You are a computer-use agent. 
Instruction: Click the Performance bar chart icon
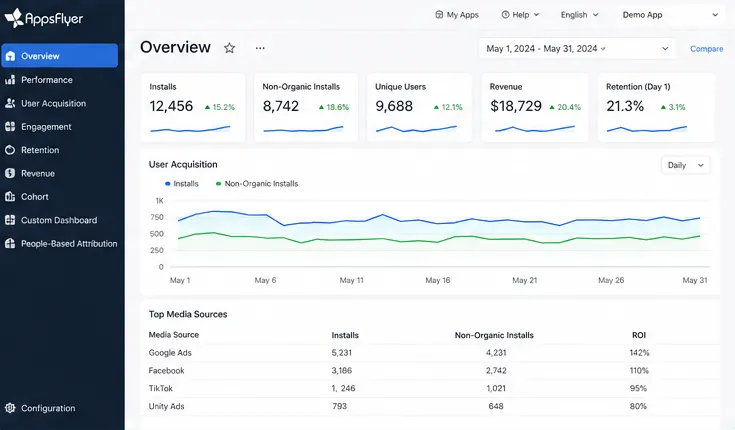(x=10, y=80)
